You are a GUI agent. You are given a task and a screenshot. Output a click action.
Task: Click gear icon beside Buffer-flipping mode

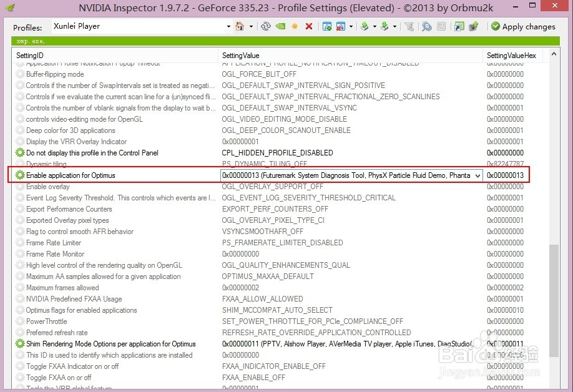click(20, 74)
